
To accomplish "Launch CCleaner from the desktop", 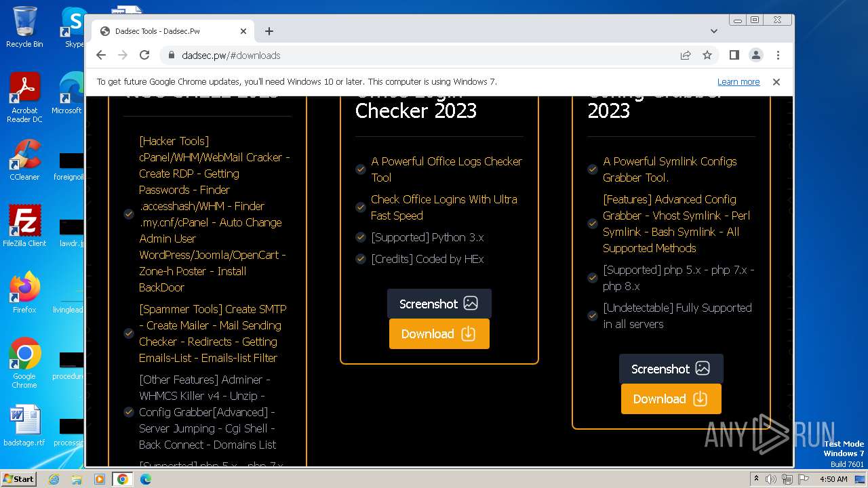I will coord(24,160).
